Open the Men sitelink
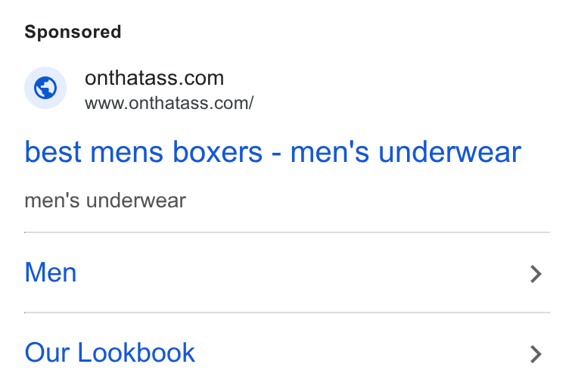 [51, 272]
